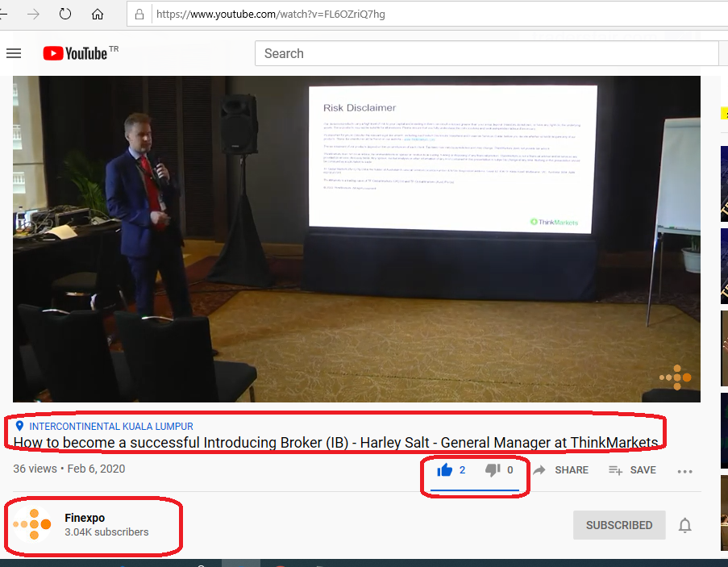Screen dimensions: 728x567
Task: Click the video player area
Action: pyautogui.click(x=356, y=239)
